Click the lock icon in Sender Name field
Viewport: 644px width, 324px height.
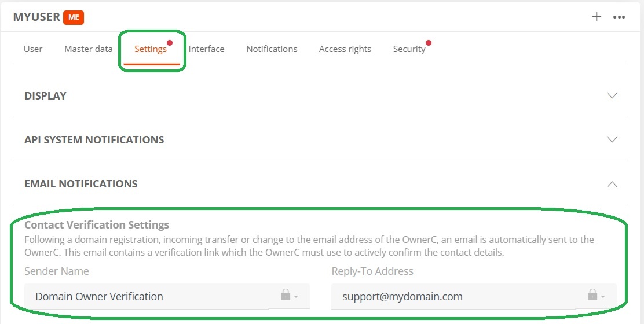point(286,294)
